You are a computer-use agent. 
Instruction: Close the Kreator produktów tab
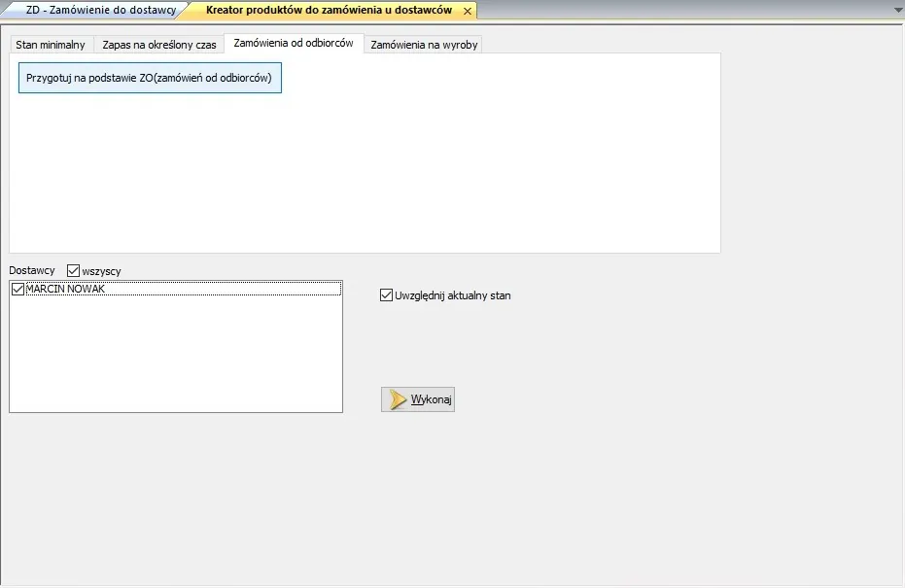point(468,11)
